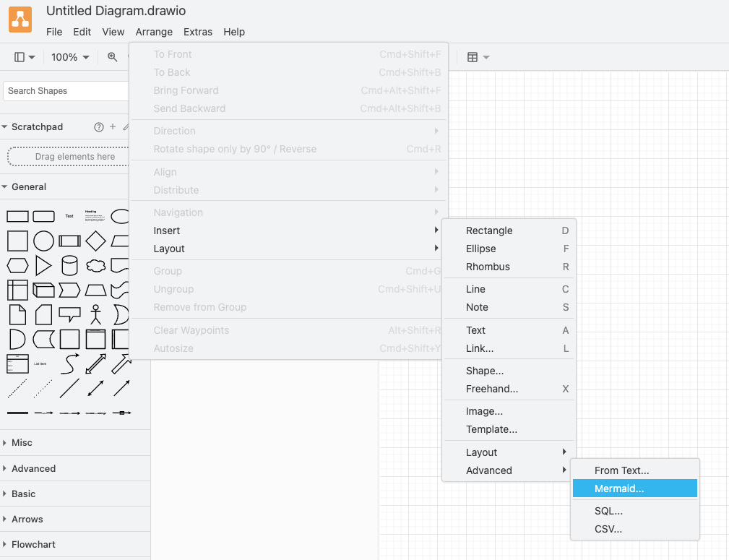Image resolution: width=729 pixels, height=560 pixels.
Task: Open the File menu
Action: (54, 32)
